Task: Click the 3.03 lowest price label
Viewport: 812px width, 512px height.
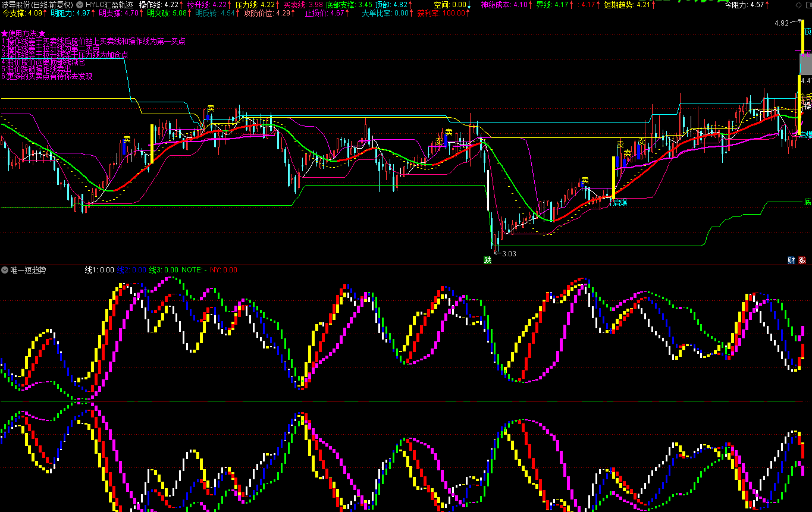Action: coord(509,253)
